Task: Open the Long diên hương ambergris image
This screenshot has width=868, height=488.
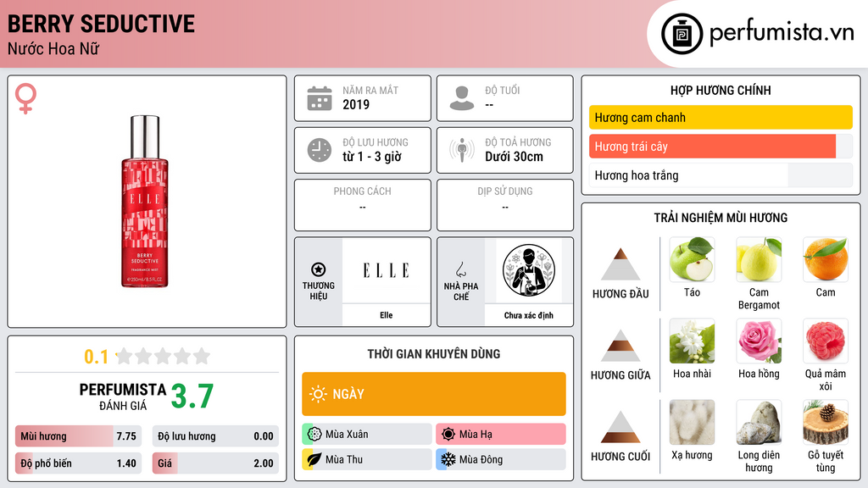Action: pos(759,422)
